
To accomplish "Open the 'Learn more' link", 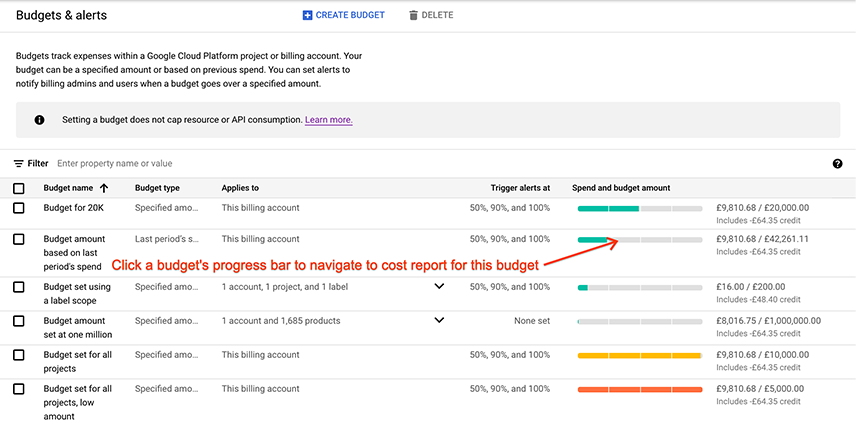I will (328, 120).
